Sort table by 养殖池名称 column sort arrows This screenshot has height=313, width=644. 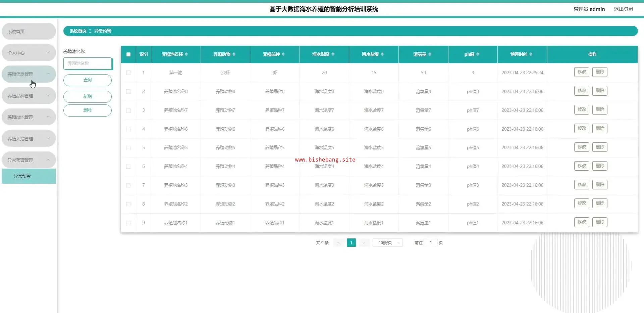(x=186, y=54)
